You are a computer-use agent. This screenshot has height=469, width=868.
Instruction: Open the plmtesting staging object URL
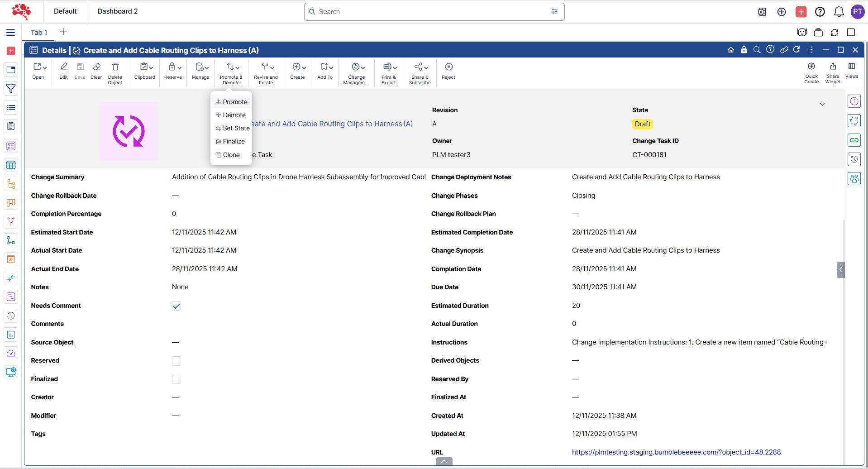point(676,452)
